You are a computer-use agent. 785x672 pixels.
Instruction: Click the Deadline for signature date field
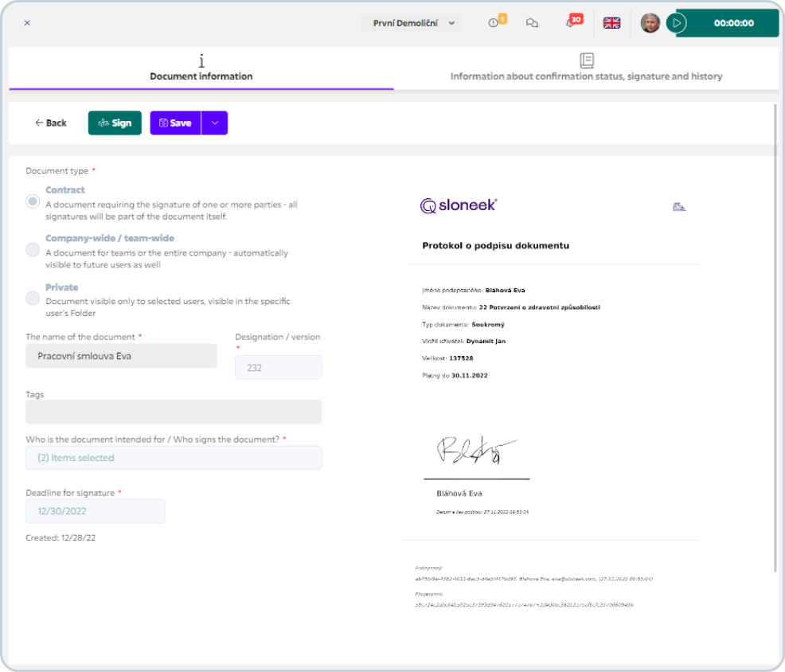[95, 511]
